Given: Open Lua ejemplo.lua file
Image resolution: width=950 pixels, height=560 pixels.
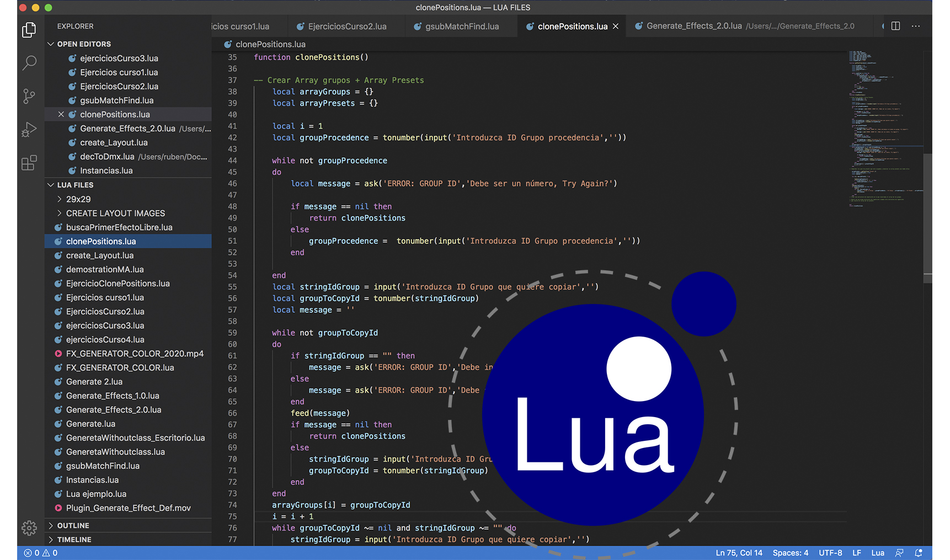Looking at the screenshot, I should pyautogui.click(x=128, y=494).
